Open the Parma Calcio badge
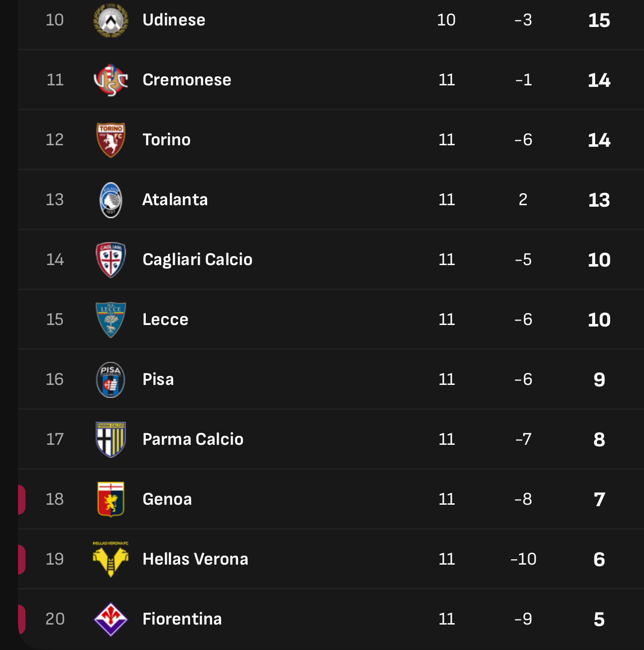This screenshot has height=650, width=644. [x=111, y=439]
